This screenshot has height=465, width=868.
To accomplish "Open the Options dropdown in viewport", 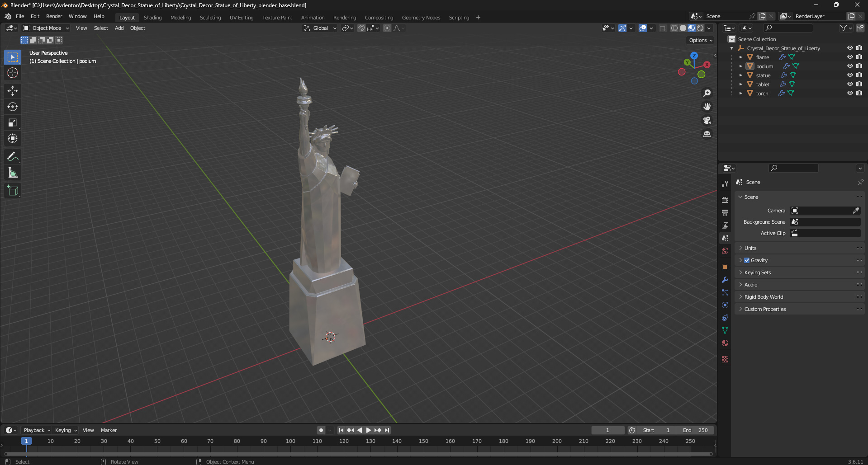I will (701, 40).
